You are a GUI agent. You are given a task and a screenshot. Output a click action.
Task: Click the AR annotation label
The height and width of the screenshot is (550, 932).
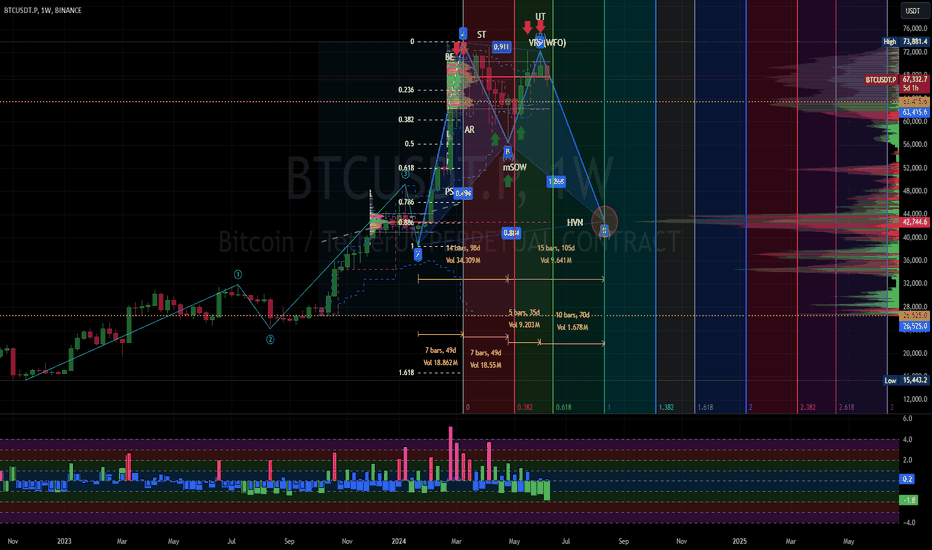click(470, 130)
